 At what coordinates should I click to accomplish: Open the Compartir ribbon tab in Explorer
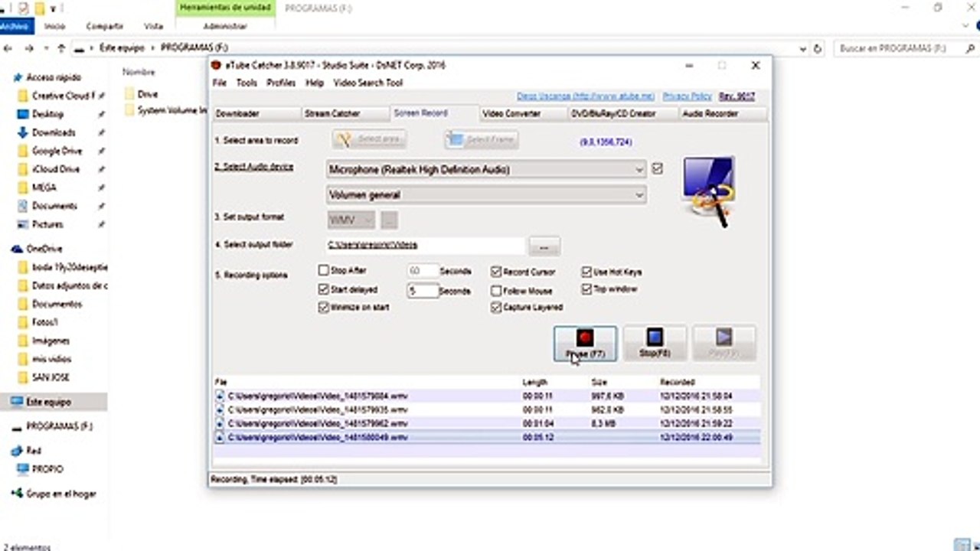(x=105, y=26)
